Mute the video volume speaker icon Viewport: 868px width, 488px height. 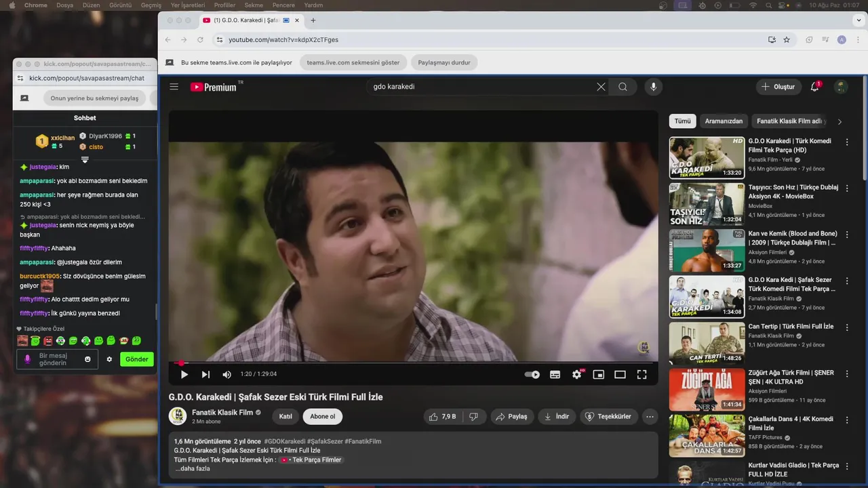click(x=226, y=374)
